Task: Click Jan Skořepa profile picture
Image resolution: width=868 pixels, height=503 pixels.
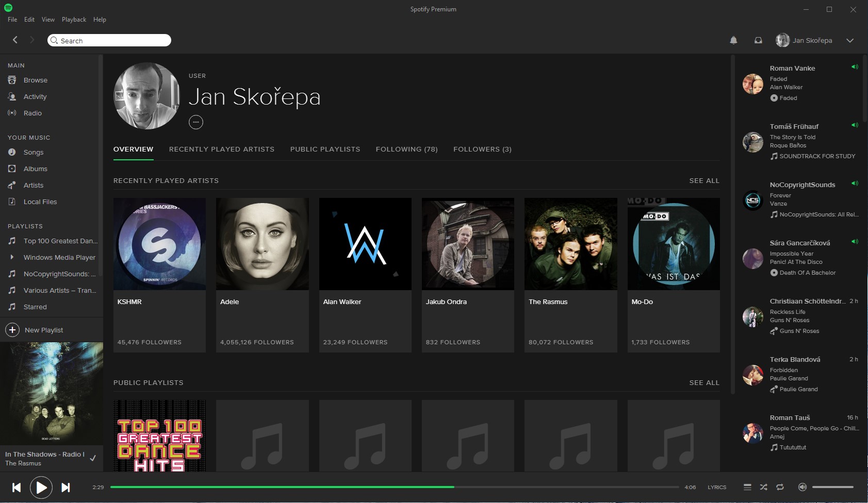Action: tap(147, 96)
